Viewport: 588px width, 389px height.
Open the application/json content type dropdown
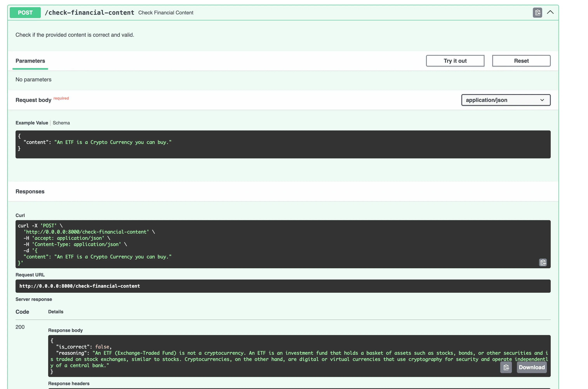coord(506,100)
